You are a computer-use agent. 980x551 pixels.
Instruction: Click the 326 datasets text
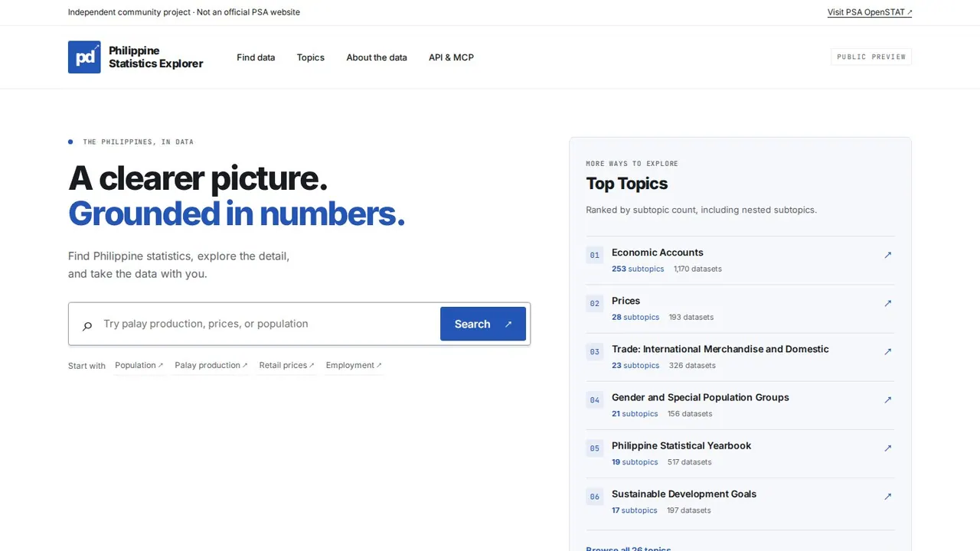[692, 366]
